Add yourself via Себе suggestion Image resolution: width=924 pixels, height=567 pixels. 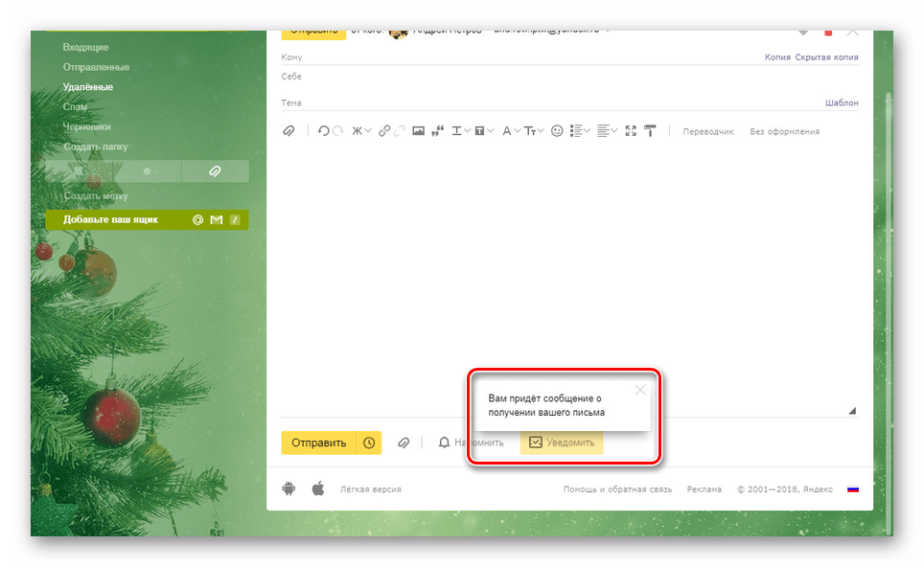[291, 77]
